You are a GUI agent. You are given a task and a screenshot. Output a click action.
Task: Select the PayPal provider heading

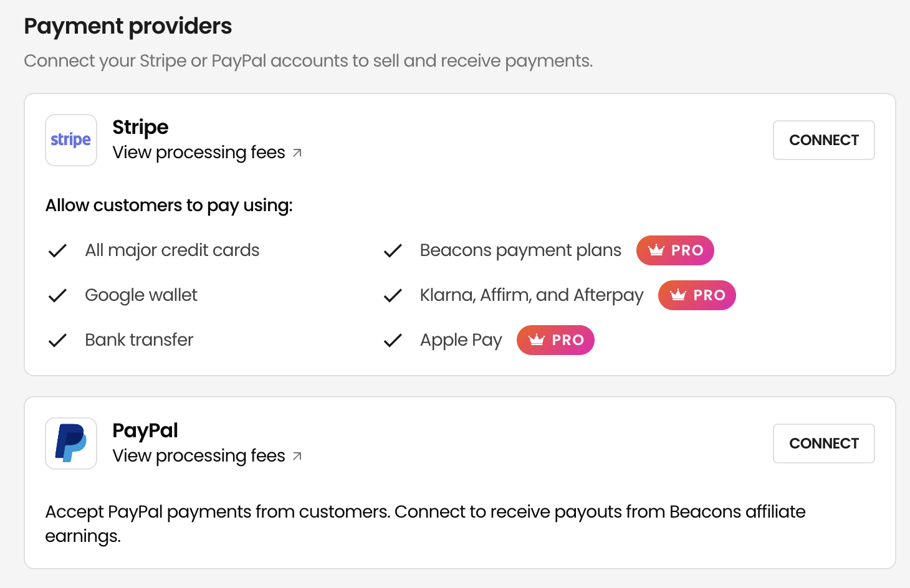(145, 430)
